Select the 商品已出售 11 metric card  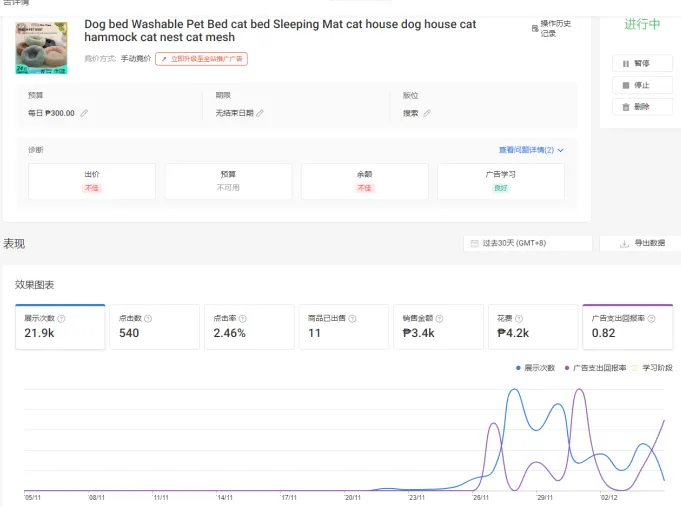[x=344, y=327]
